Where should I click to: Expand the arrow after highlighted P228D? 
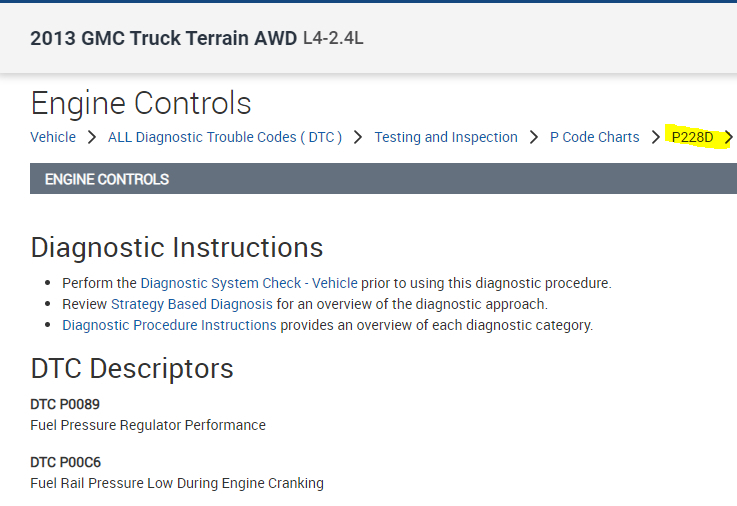728,137
